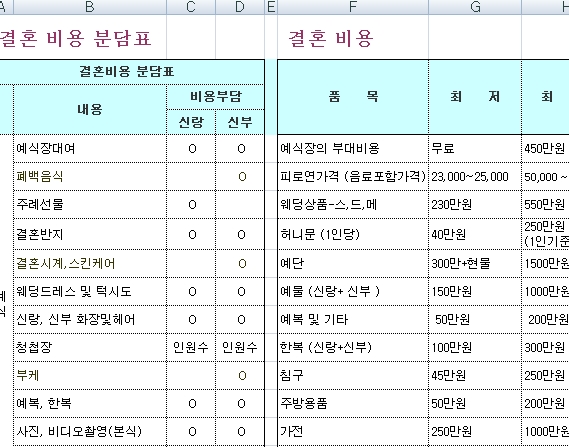Select column C header
This screenshot has width=569, height=447.
pyautogui.click(x=191, y=7)
